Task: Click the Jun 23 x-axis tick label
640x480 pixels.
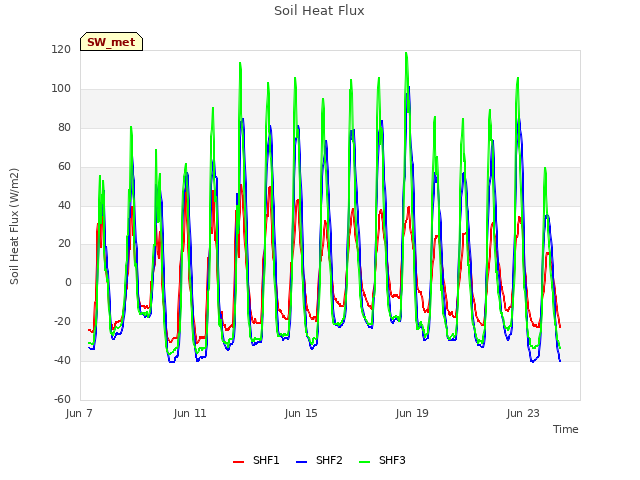Action: click(523, 413)
